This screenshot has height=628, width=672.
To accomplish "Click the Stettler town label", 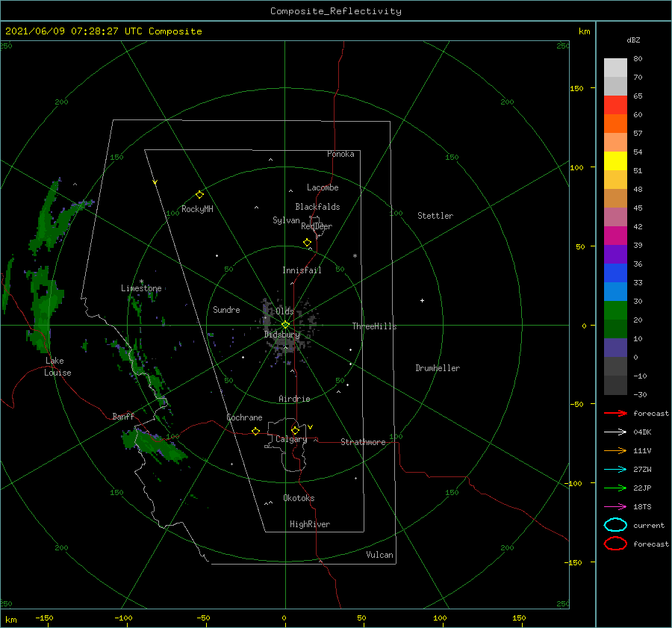I will tap(435, 216).
